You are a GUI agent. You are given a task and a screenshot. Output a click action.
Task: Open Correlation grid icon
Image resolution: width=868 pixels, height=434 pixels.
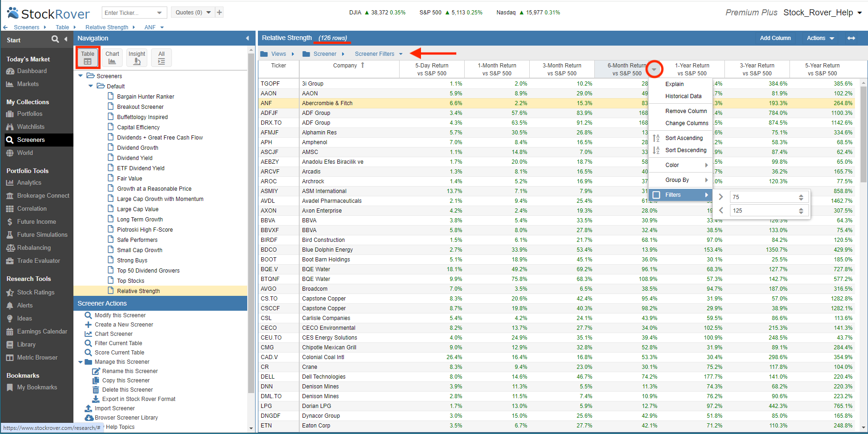click(10, 209)
